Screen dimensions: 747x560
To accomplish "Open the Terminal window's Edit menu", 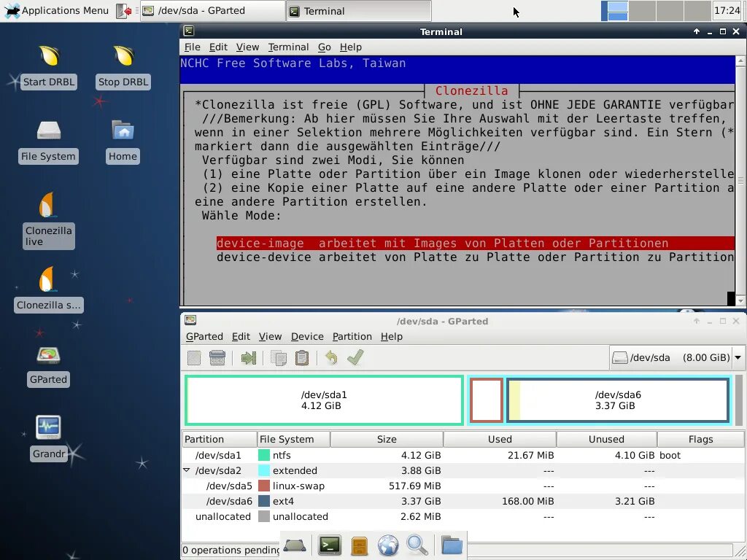I will [x=218, y=47].
